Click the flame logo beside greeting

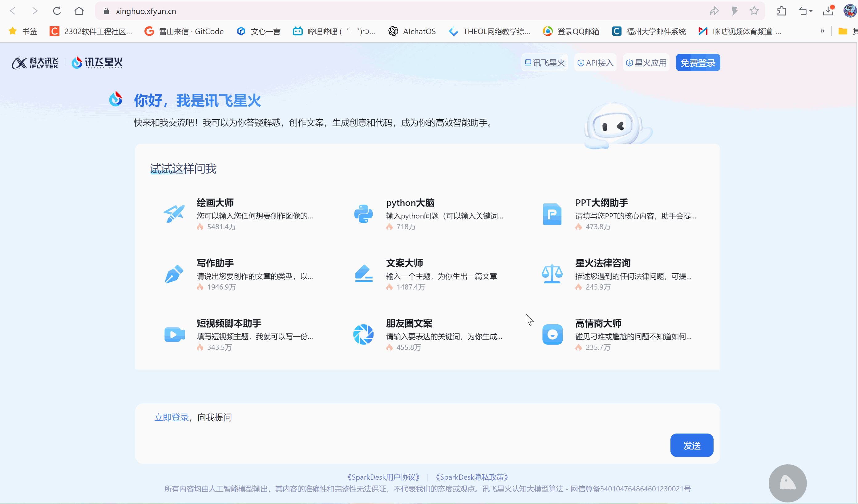pos(116,99)
